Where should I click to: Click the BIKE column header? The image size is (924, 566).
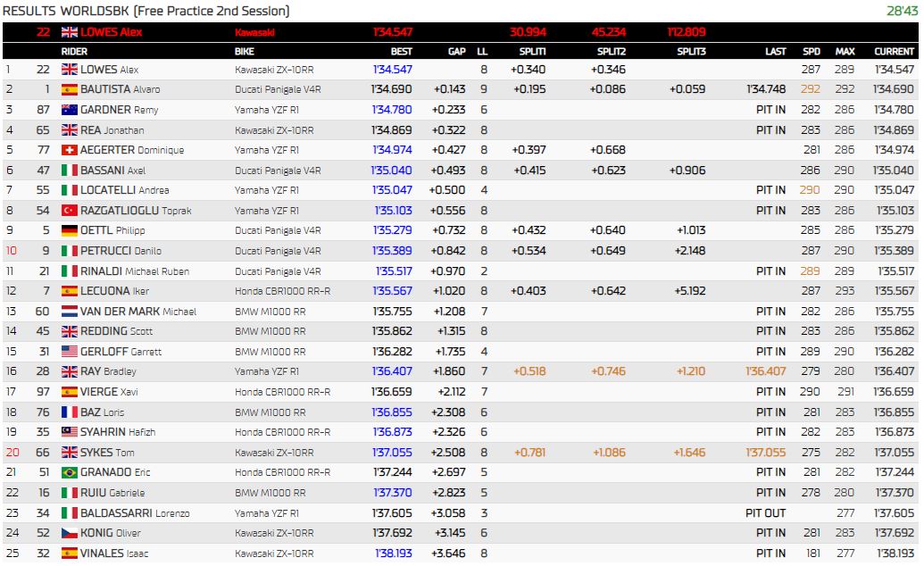[245, 51]
